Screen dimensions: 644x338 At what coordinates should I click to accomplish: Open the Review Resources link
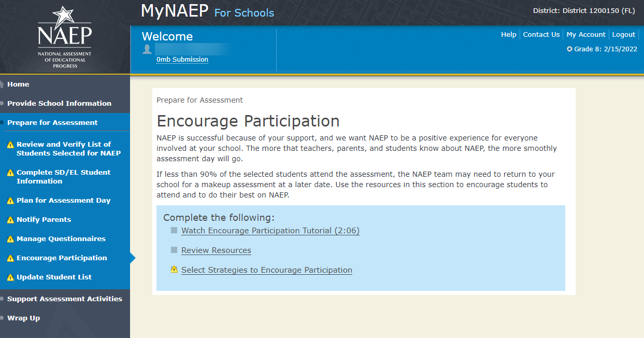click(x=216, y=250)
